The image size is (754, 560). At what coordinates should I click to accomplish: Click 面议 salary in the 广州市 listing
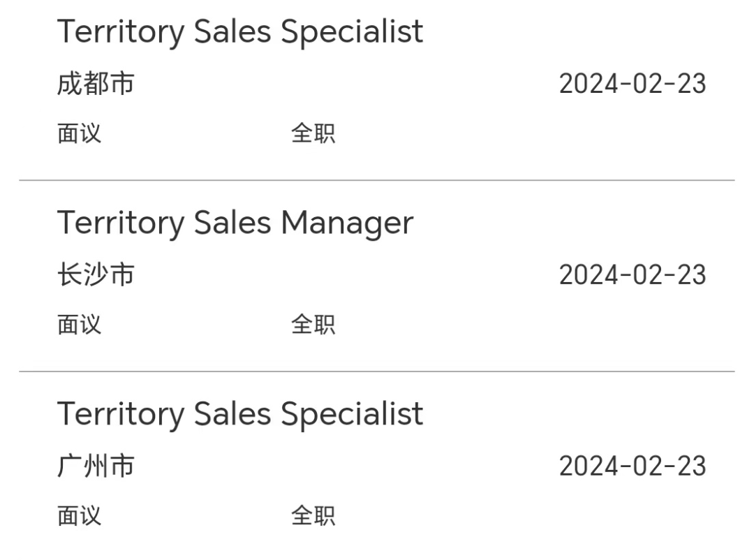click(80, 516)
